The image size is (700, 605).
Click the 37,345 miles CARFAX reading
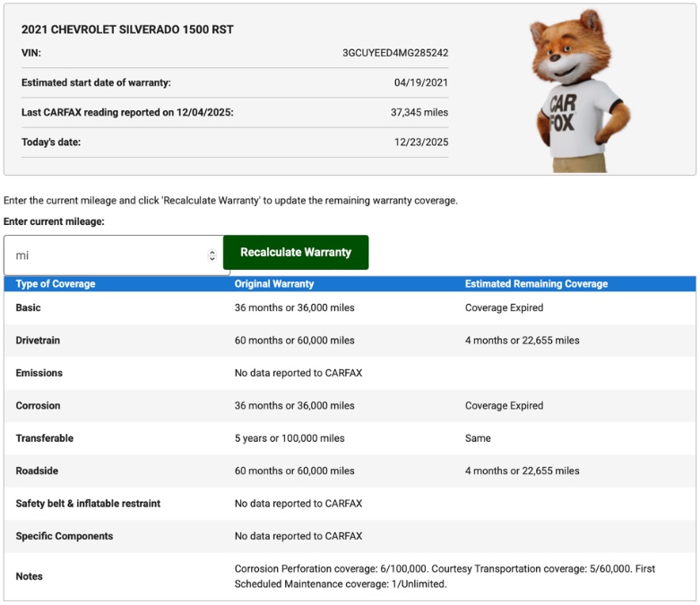419,112
